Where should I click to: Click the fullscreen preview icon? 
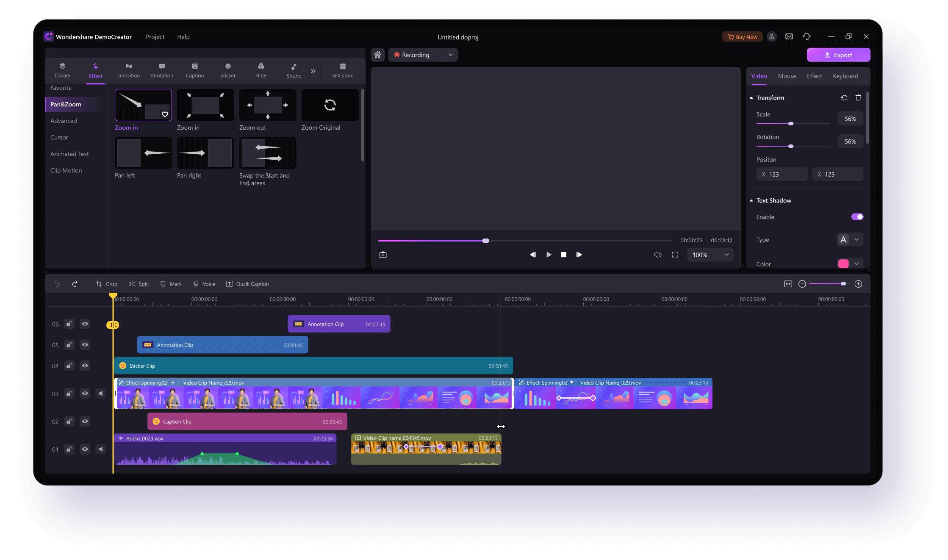(675, 255)
